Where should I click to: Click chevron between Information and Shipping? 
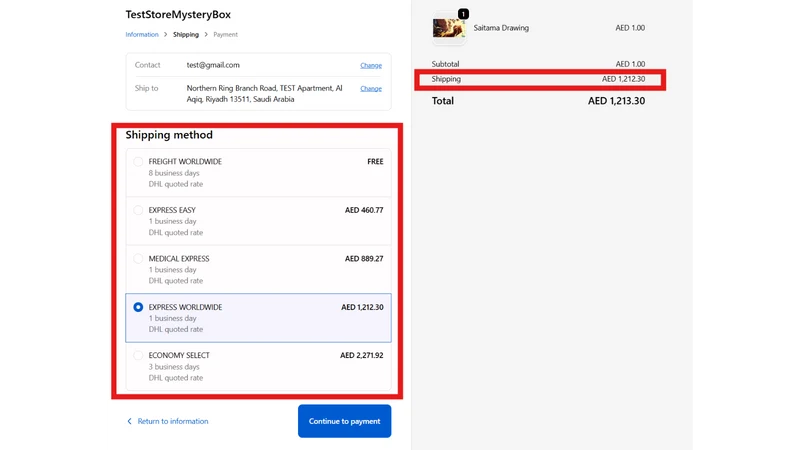(165, 35)
